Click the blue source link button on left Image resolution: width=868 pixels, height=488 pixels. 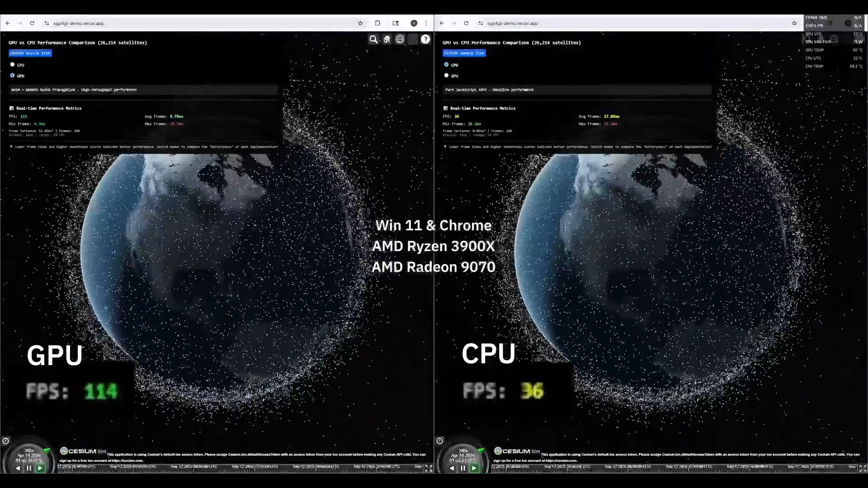point(30,53)
